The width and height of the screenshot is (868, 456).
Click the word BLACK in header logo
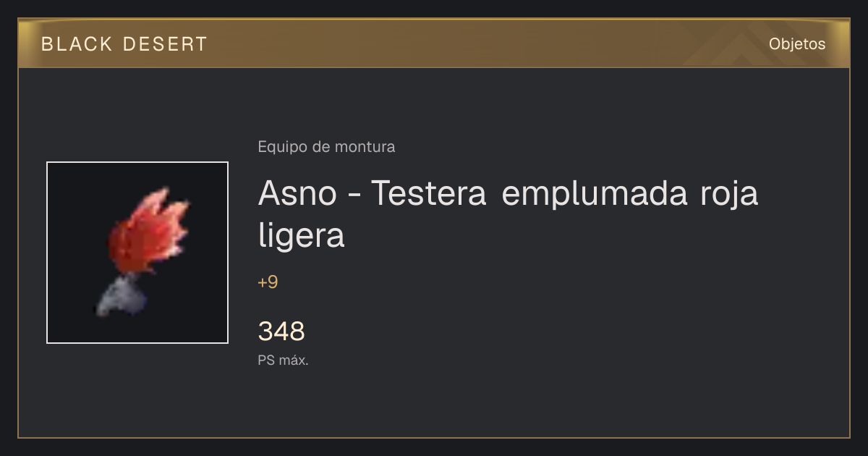[x=77, y=44]
